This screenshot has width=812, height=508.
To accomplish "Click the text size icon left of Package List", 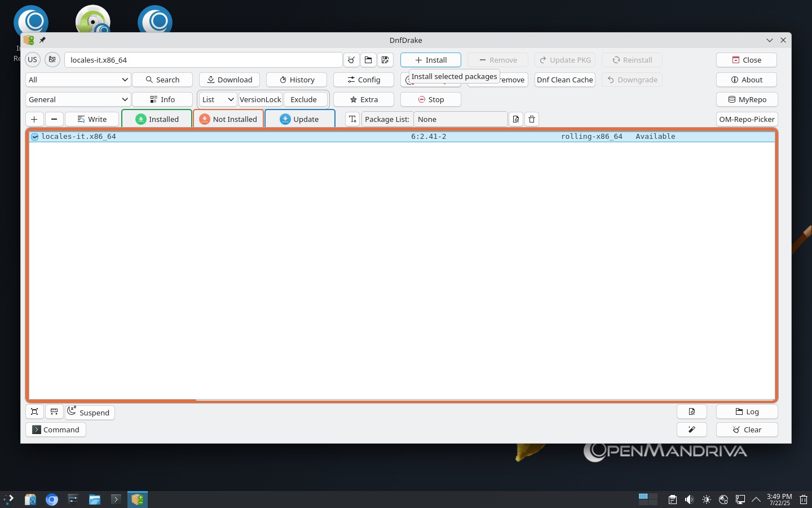I will click(352, 119).
